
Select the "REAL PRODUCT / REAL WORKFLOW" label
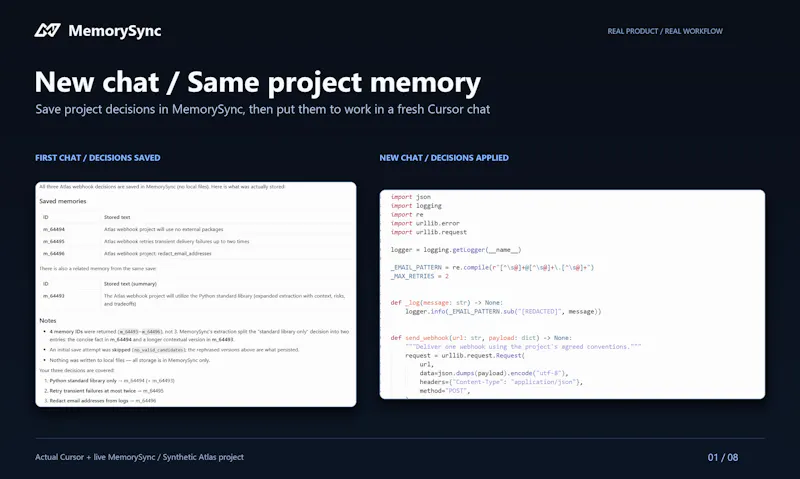pyautogui.click(x=665, y=31)
